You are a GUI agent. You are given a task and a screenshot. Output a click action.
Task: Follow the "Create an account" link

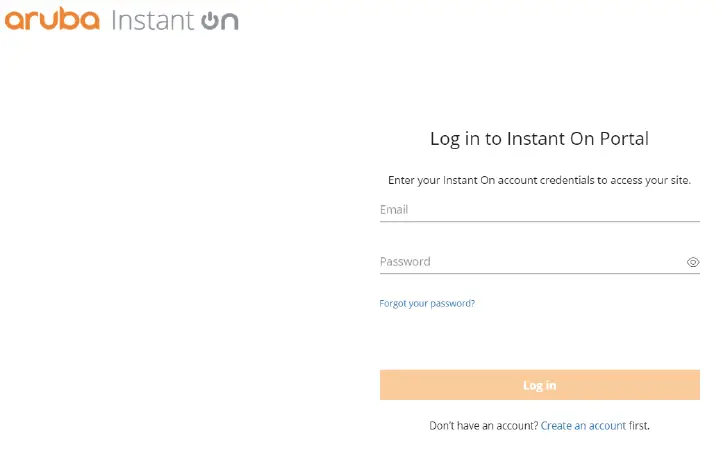[583, 426]
